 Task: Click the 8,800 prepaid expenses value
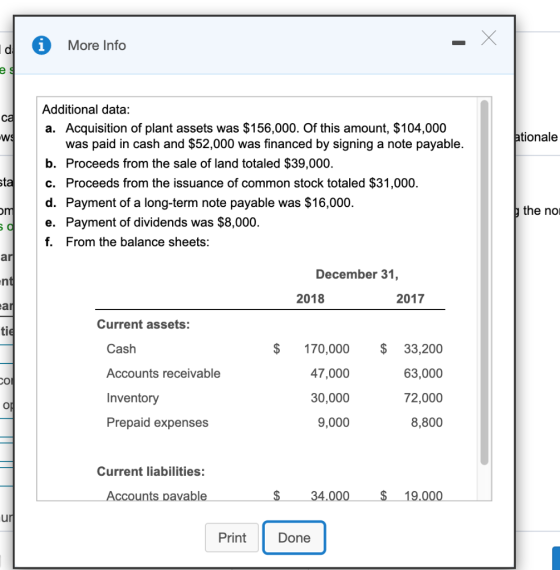pyautogui.click(x=427, y=422)
